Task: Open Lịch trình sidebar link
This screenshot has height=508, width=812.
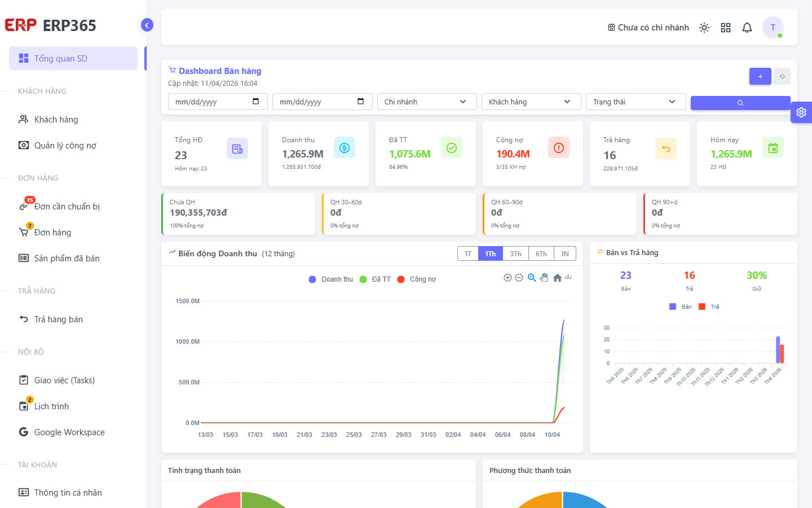Action: [73, 406]
